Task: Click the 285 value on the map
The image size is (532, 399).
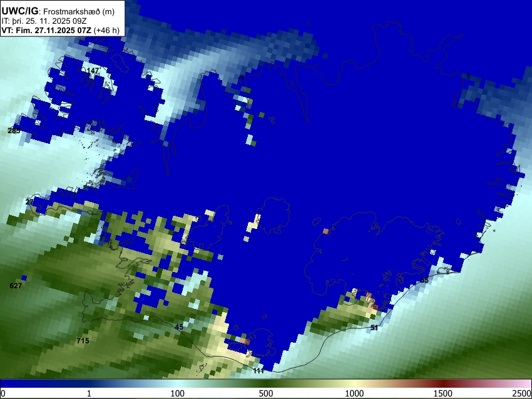Action: (x=14, y=131)
